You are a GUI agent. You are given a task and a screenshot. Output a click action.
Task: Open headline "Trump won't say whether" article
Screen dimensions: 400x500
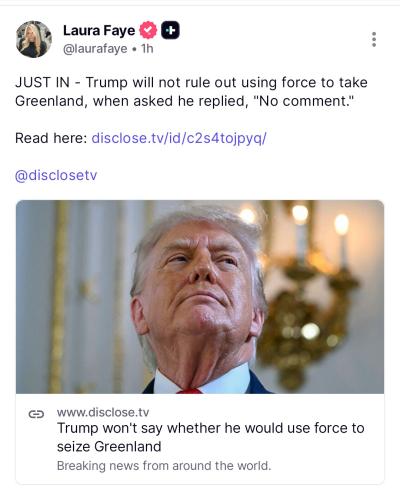click(x=211, y=437)
